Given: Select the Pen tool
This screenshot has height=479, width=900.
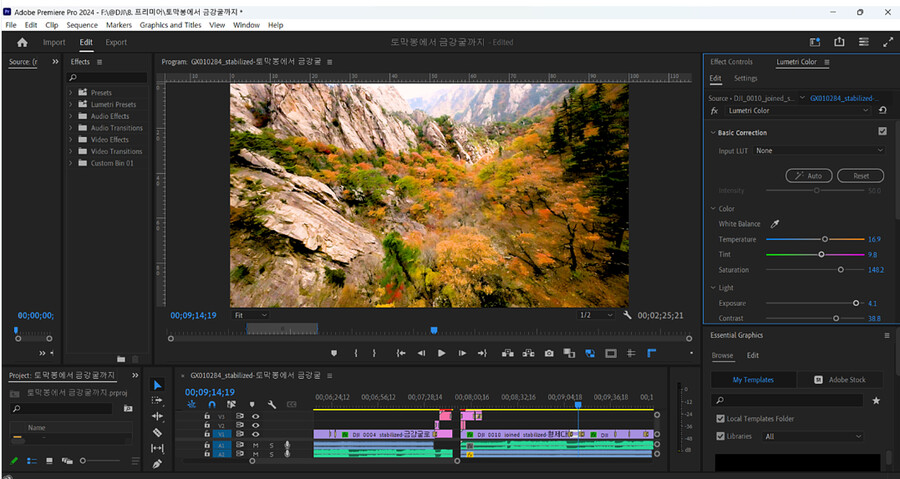Looking at the screenshot, I should 157,464.
